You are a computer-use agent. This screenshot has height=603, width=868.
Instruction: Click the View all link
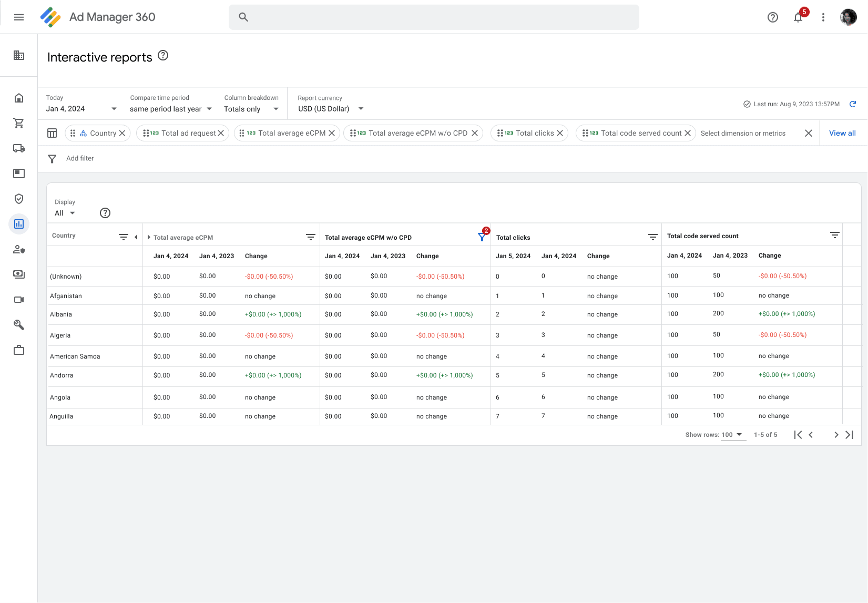[x=842, y=133]
